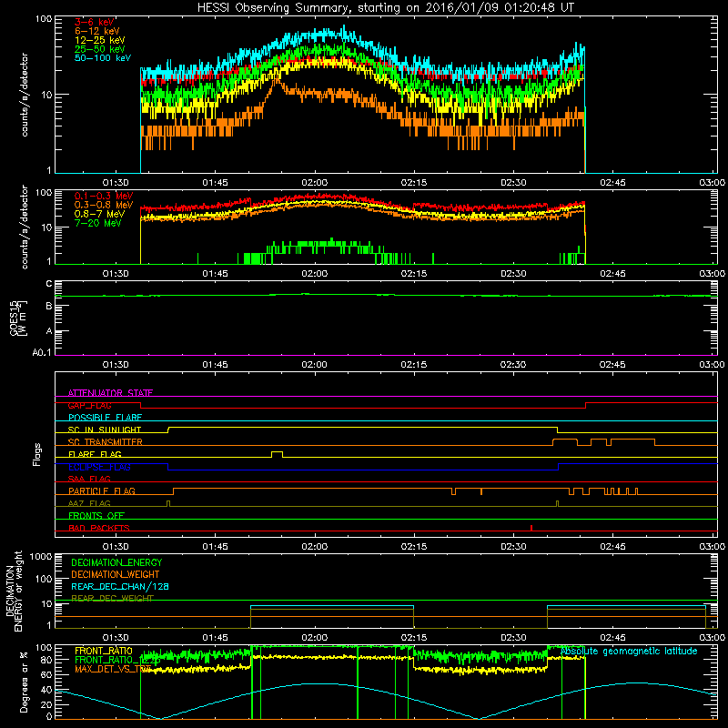Viewport: 728px width, 728px height.
Task: Click the MAX_DET_VS_TOT legend label
Action: point(113,669)
